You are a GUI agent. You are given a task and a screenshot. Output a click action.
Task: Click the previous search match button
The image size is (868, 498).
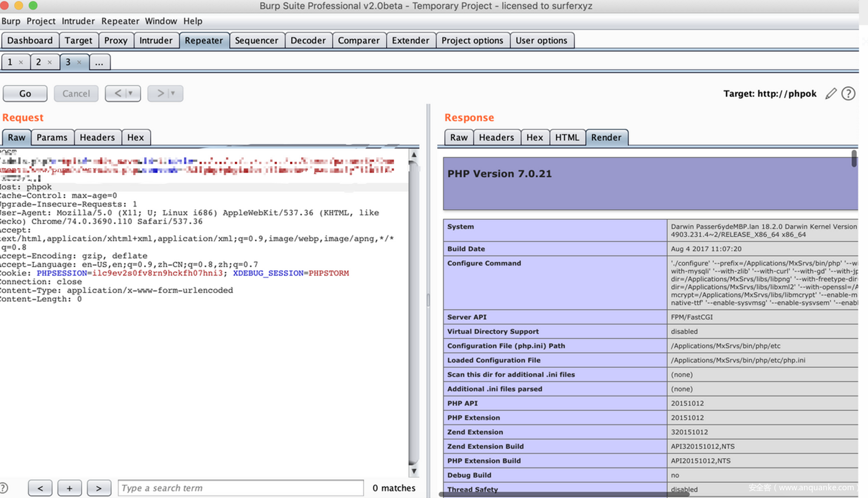tap(40, 488)
